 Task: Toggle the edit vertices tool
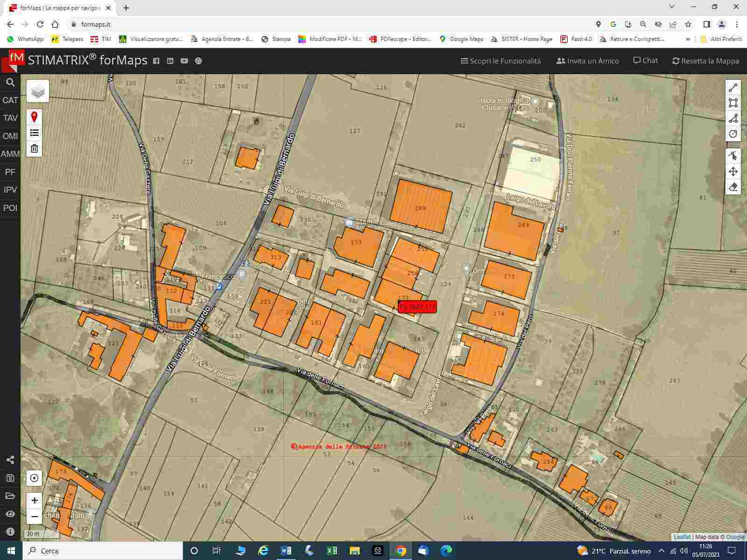pyautogui.click(x=733, y=156)
